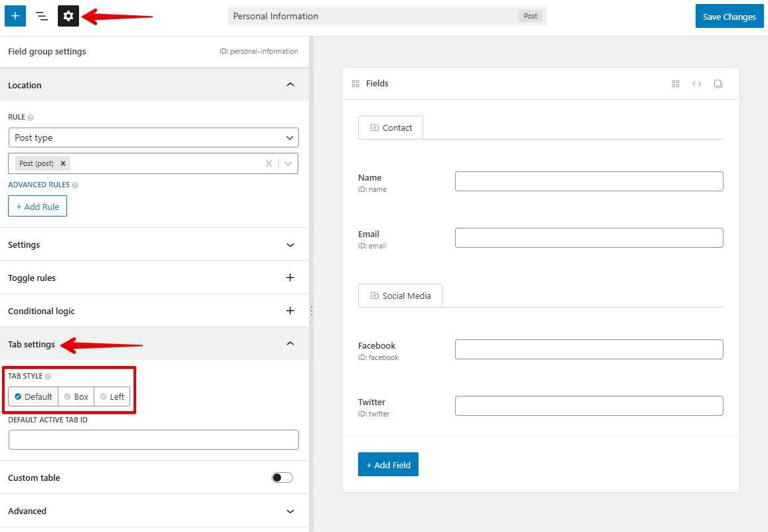Select the Box tab style
Screen dimensions: 768x532
pyautogui.click(x=76, y=397)
